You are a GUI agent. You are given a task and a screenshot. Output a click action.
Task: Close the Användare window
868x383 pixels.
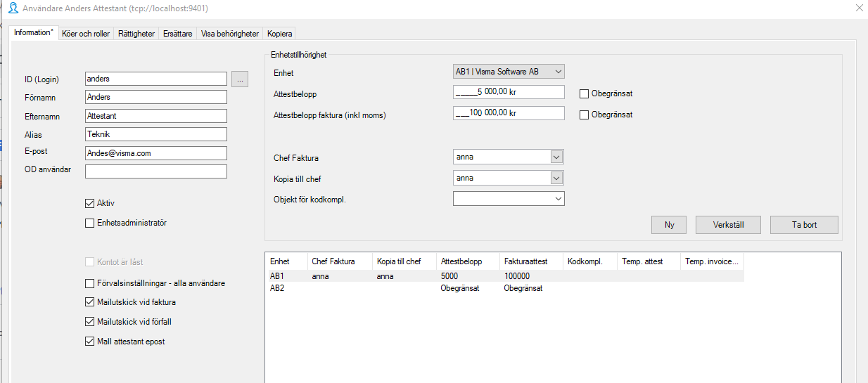(859, 8)
